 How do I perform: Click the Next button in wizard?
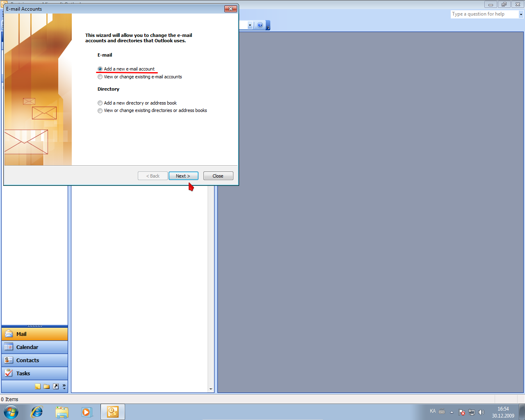(183, 176)
